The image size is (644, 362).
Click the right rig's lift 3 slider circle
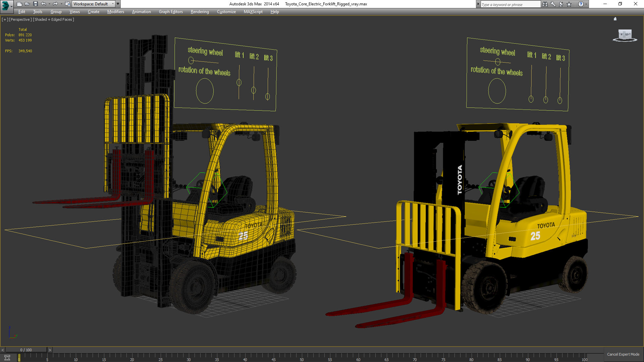tap(560, 100)
